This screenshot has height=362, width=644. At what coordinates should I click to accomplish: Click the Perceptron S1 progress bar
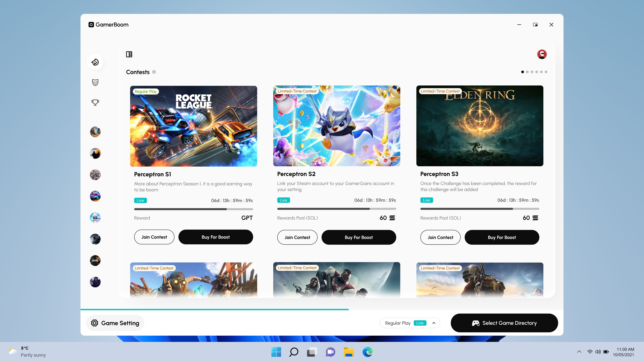point(194,209)
